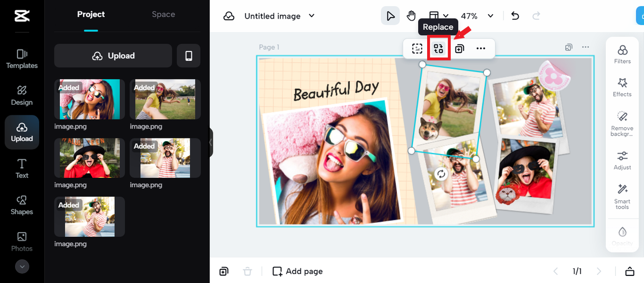Click the Beautiful Day text on canvas
The image size is (644, 283).
[x=336, y=90]
